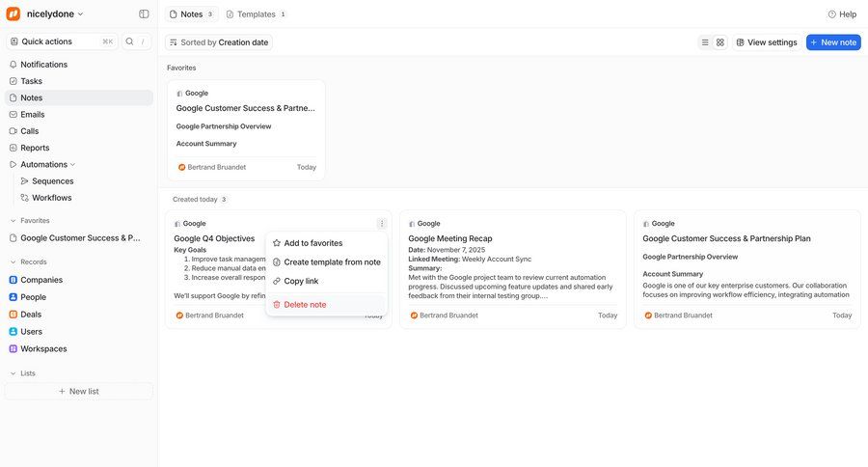Viewport: 868px width, 467px height.
Task: Click three-dot menu on Q4 Objectives note
Action: 382,224
